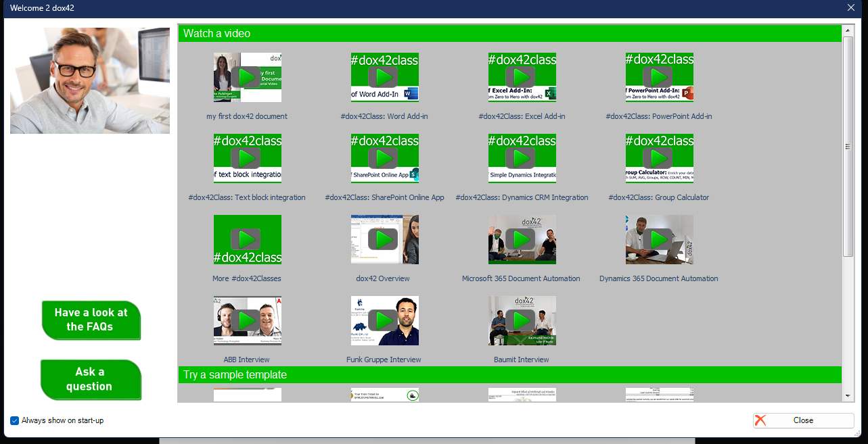
Task: Click the '#dox42Class: Word Add-in' caption
Action: (384, 116)
